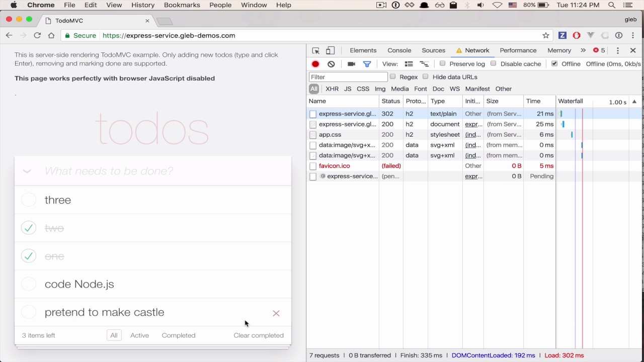This screenshot has height=362, width=644.
Task: Filter requests by CSS type
Action: 363,89
